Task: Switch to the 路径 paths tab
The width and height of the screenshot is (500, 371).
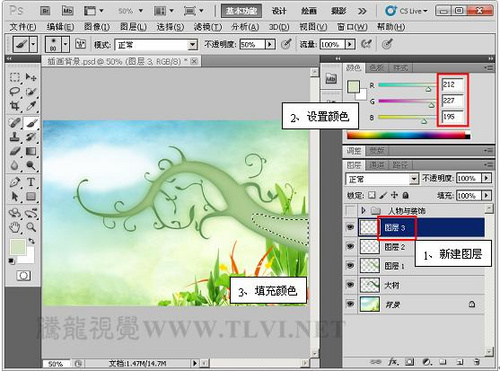Action: tap(399, 165)
